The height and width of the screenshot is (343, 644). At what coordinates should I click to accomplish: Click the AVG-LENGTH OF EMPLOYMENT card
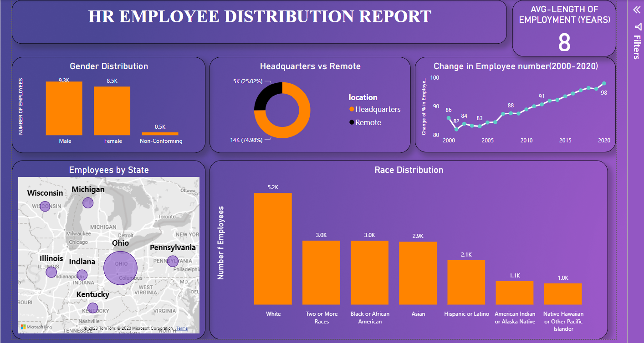pos(564,28)
